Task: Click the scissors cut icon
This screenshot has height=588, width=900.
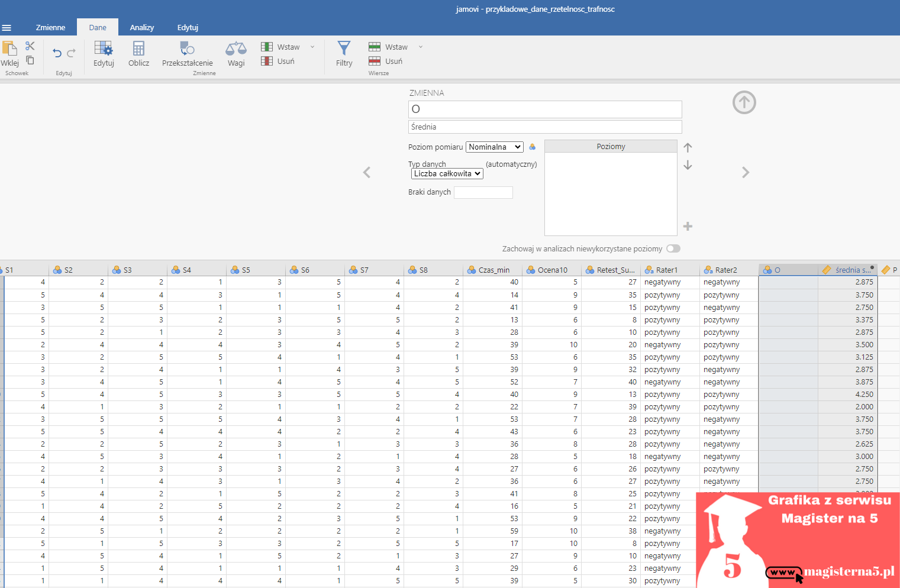Action: pos(30,46)
